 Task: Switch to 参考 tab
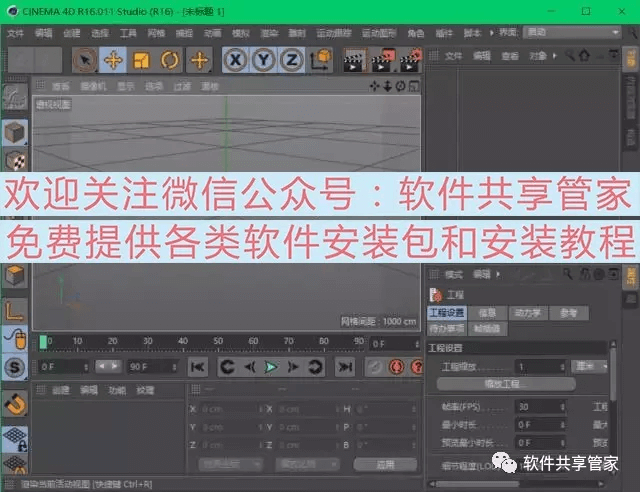pos(568,313)
